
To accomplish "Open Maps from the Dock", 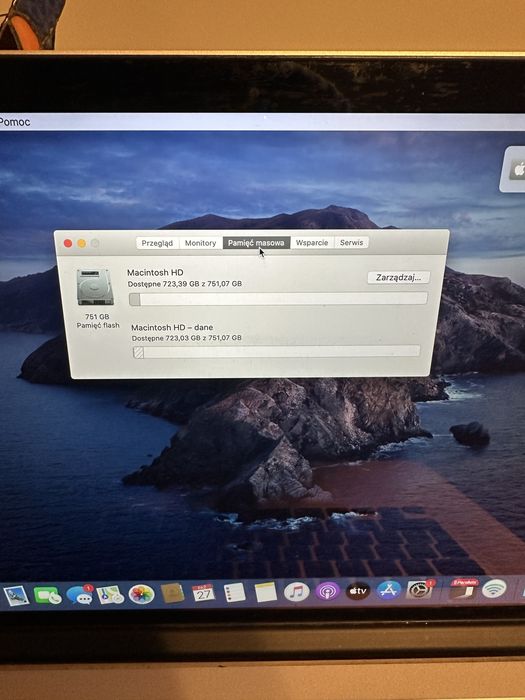I will coord(110,595).
